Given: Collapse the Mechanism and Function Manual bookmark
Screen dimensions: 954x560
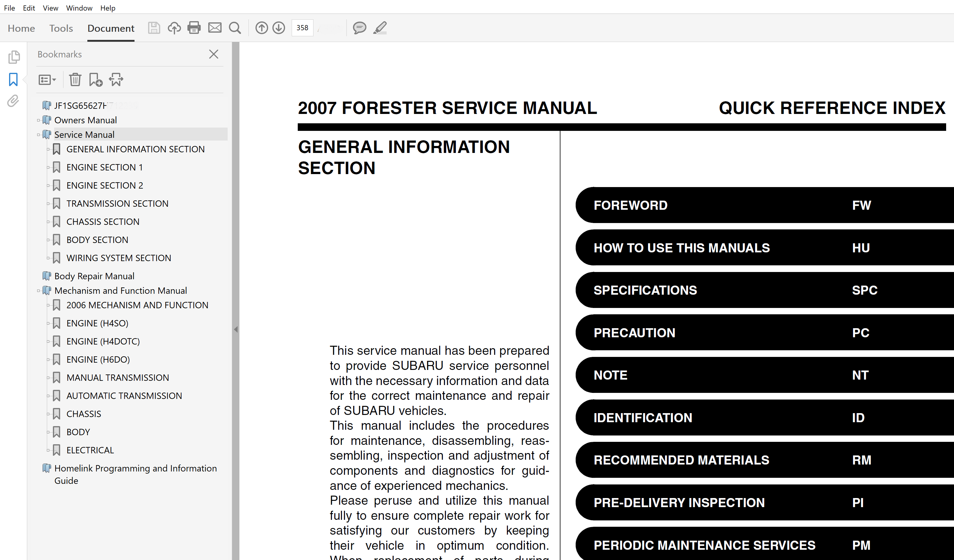Looking at the screenshot, I should 39,290.
